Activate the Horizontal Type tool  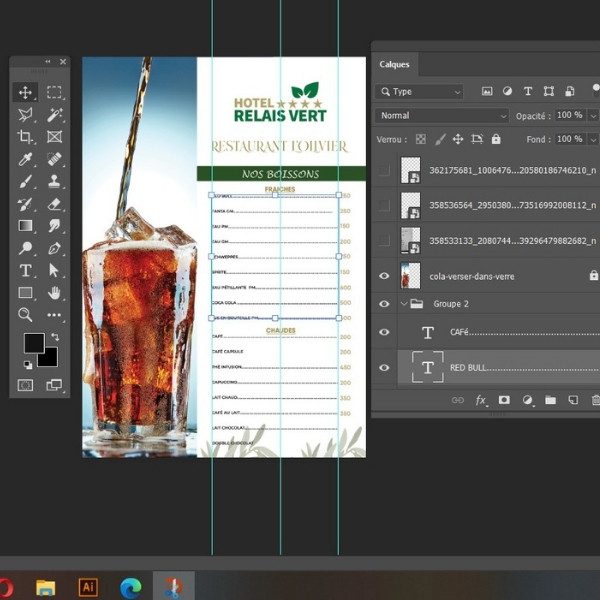26,270
